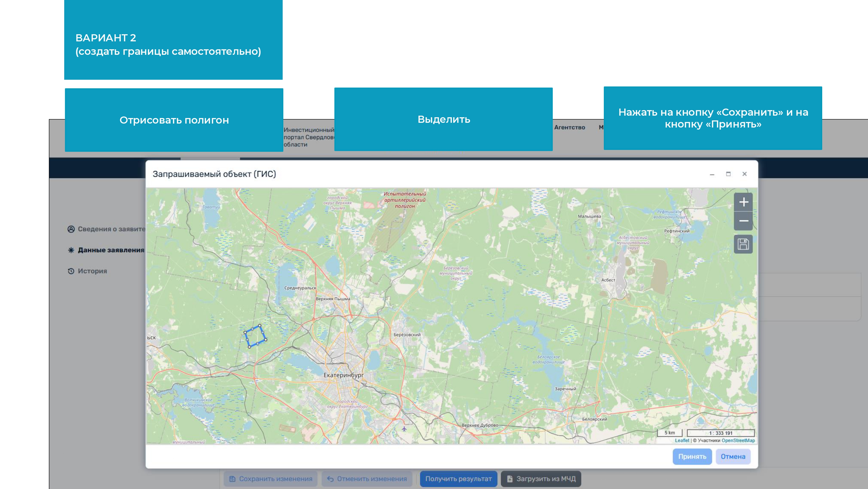Click Сохранить изменения button
The height and width of the screenshot is (489, 868).
pyautogui.click(x=271, y=478)
